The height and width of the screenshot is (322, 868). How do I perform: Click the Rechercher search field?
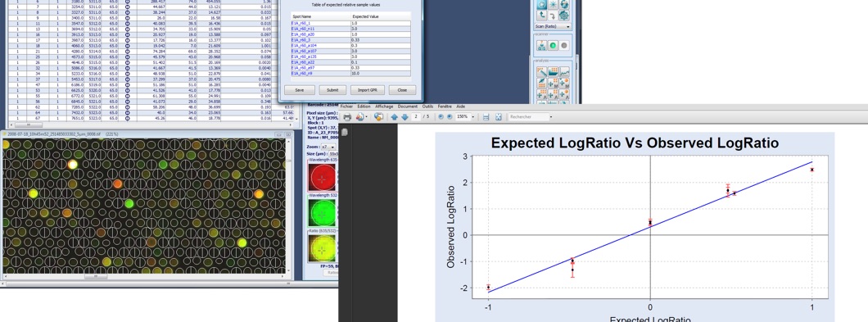click(530, 117)
